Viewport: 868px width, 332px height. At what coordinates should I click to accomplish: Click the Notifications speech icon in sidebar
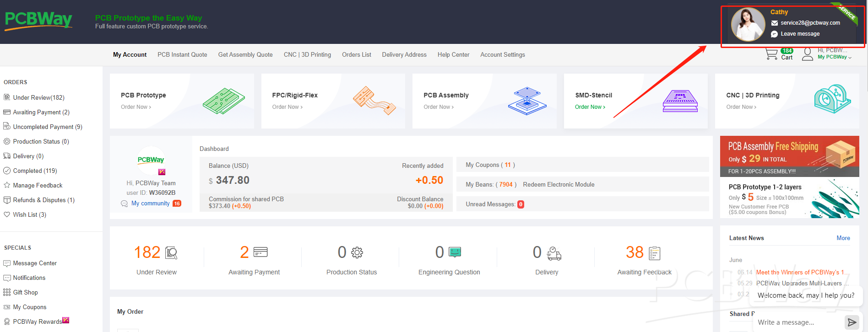[x=7, y=278]
